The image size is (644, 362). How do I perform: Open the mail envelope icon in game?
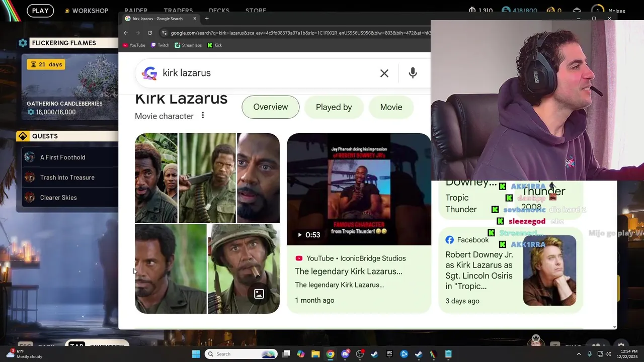[x=577, y=11]
